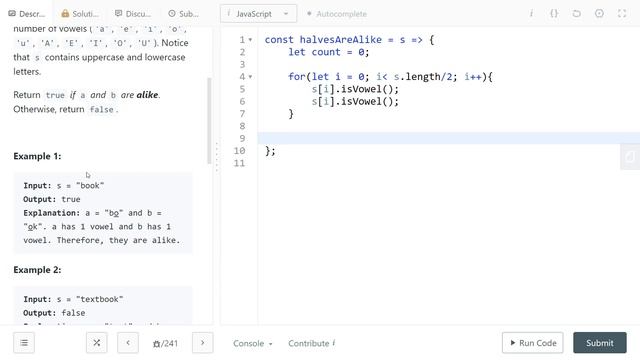Open the editor settings icon

599,13
